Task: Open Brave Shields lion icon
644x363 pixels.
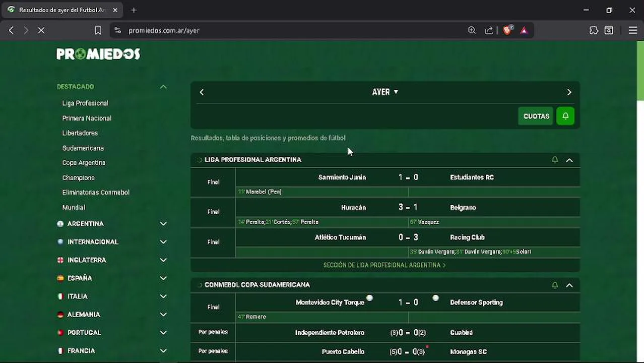Action: [x=507, y=30]
